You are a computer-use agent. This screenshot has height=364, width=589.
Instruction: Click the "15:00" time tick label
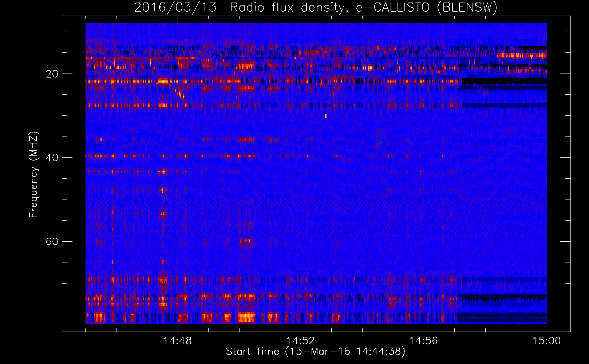coord(546,341)
